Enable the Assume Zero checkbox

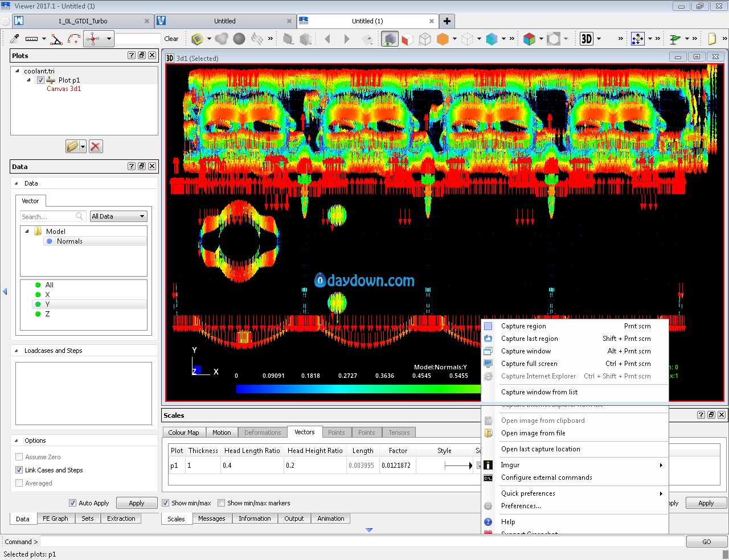[x=19, y=457]
